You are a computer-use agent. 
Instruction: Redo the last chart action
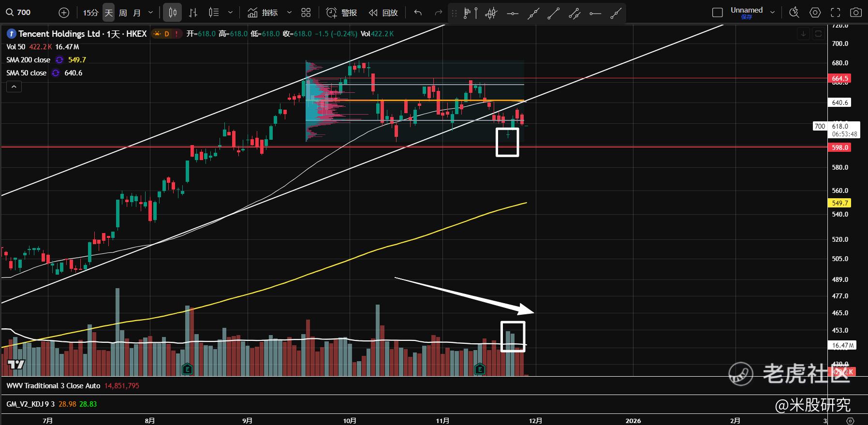(x=439, y=13)
